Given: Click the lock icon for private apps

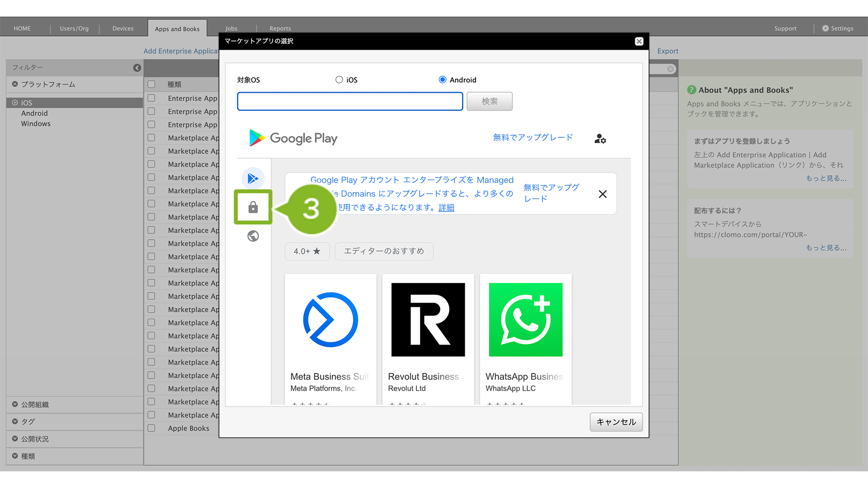Looking at the screenshot, I should (253, 207).
